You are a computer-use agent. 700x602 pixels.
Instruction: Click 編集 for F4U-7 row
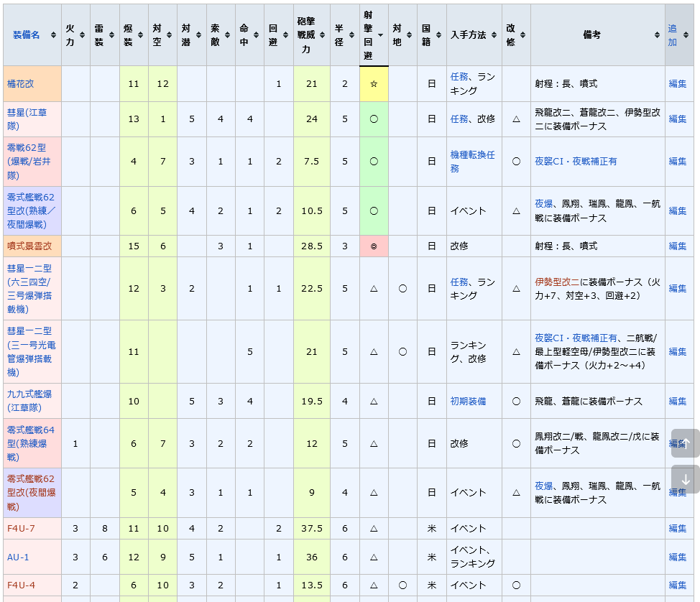tap(677, 529)
